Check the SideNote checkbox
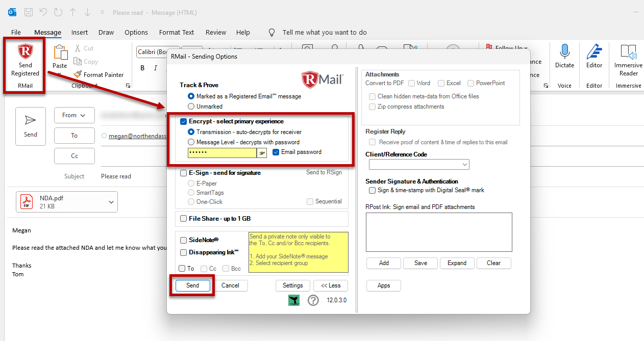The image size is (644, 341). [184, 240]
